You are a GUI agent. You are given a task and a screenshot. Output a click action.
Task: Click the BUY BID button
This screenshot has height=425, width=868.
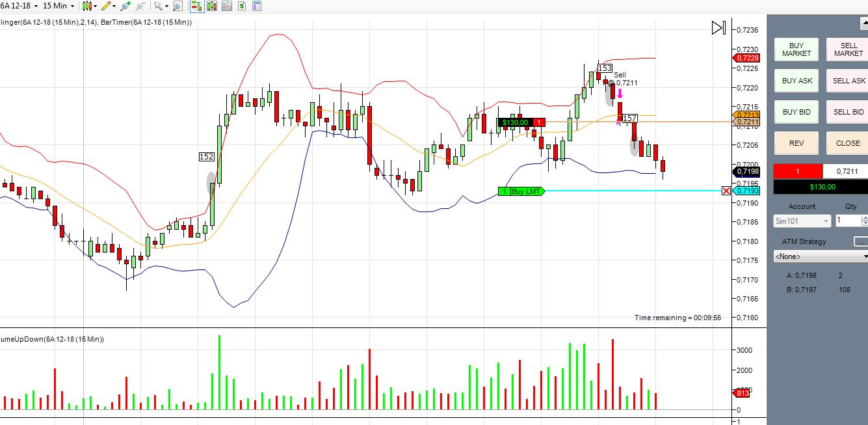coord(796,112)
